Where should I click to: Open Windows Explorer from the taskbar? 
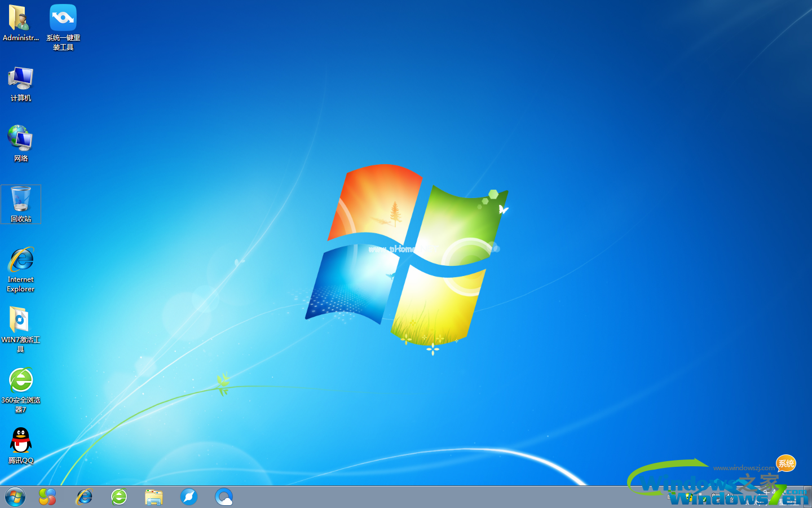[153, 496]
